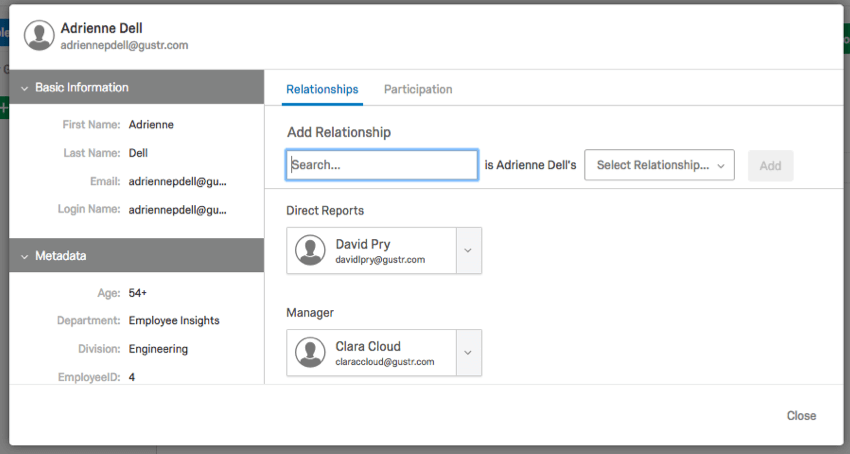Switch to the Relationships tab
Image resolution: width=850 pixels, height=454 pixels.
322,89
